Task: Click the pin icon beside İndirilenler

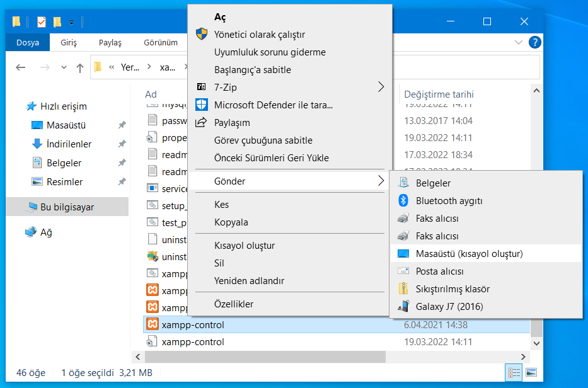Action: tap(122, 144)
